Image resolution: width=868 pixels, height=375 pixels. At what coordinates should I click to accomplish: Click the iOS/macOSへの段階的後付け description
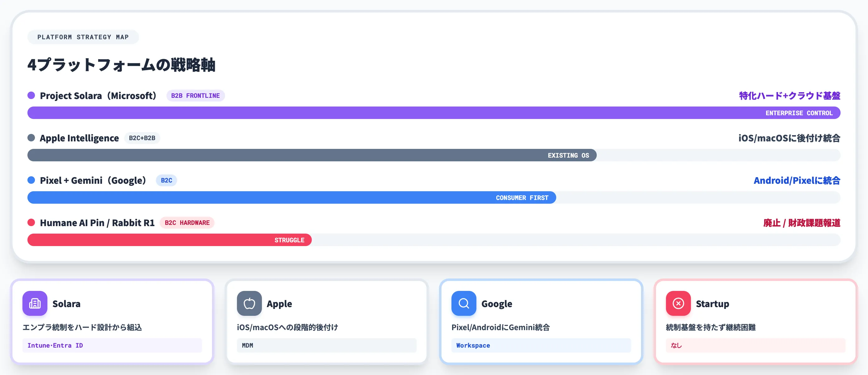(x=287, y=327)
